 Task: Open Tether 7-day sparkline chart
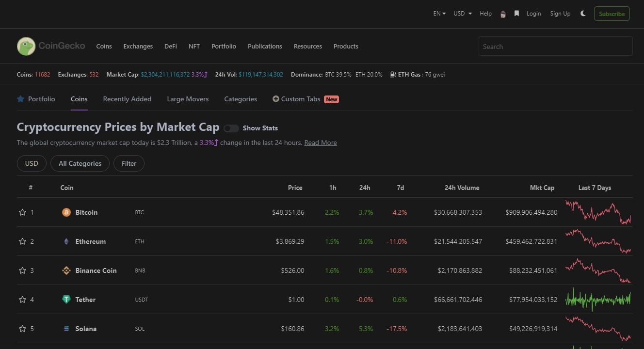tap(598, 300)
